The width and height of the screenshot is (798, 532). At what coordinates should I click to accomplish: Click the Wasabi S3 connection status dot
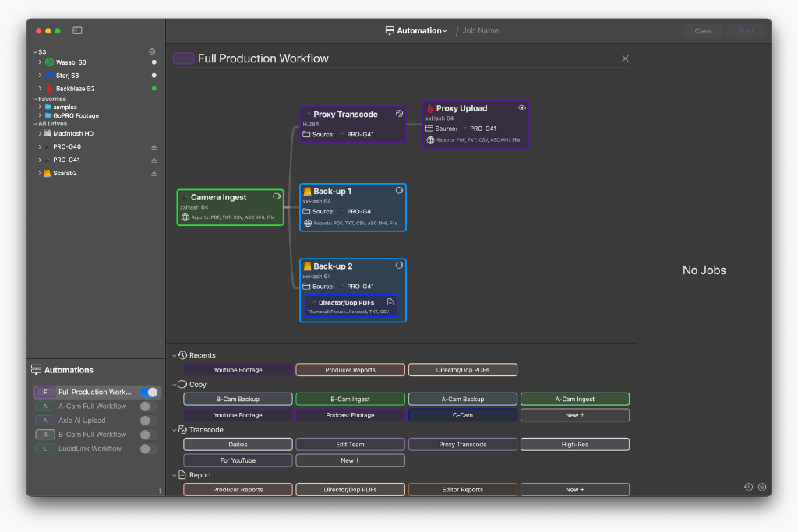point(154,62)
